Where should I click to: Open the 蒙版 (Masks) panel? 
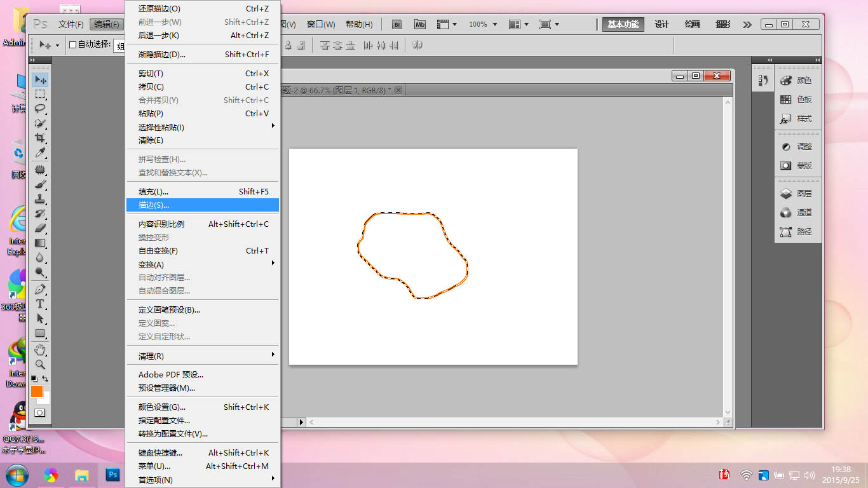(797, 166)
